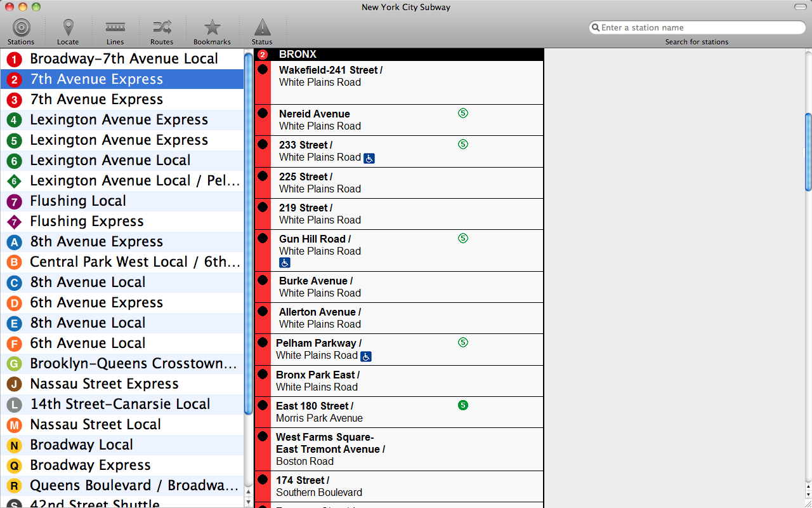The image size is (812, 508).
Task: Click the wheelchair icon at Gun Hill Road
Action: point(285,263)
